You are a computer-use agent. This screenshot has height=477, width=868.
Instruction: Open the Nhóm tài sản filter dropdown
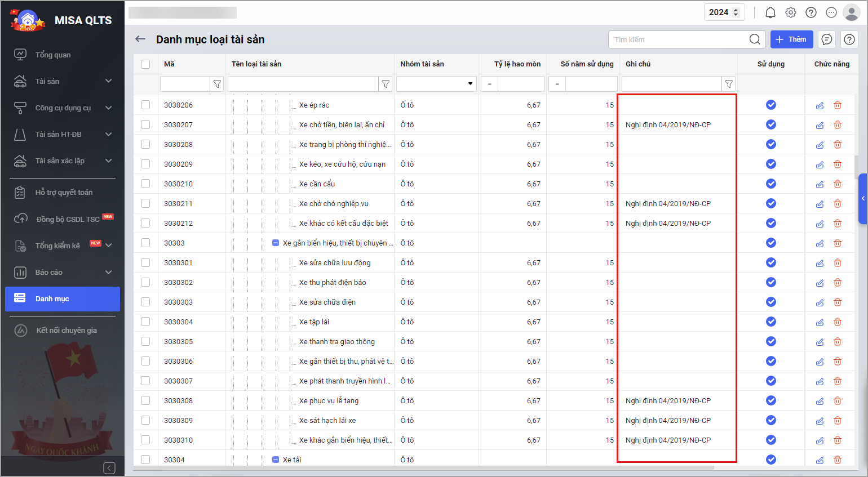pos(470,84)
